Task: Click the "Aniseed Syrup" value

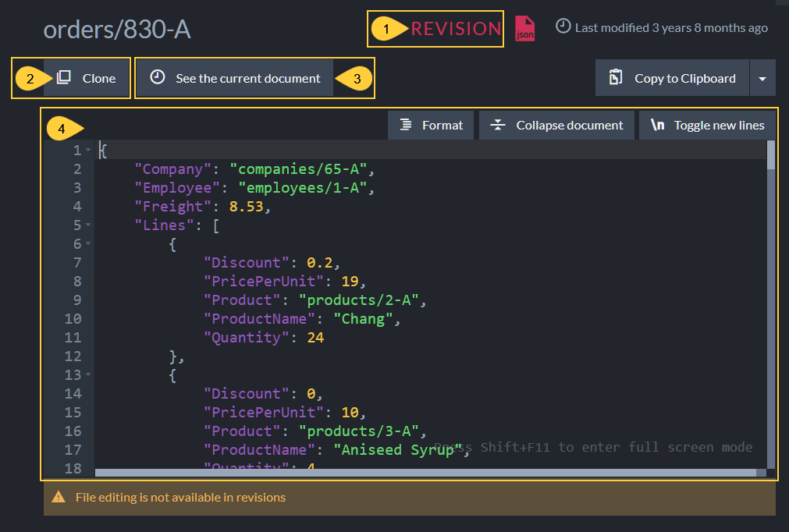Action: [x=397, y=449]
